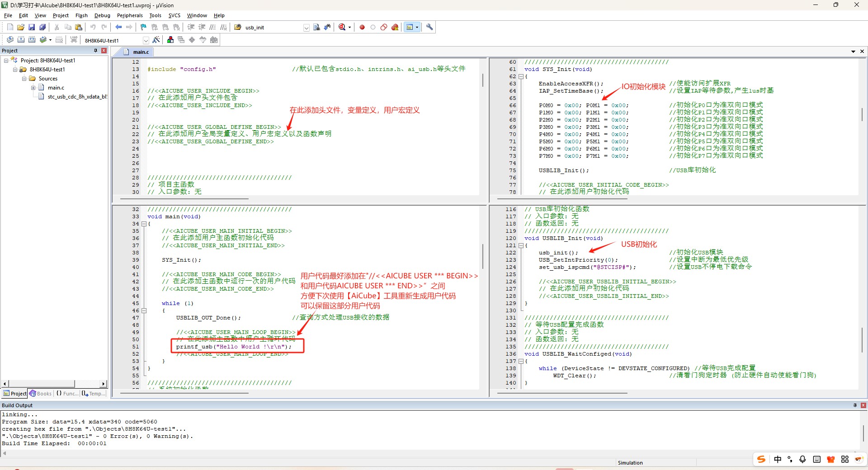The height and width of the screenshot is (470, 868).
Task: Translate the current file
Action: 10,40
